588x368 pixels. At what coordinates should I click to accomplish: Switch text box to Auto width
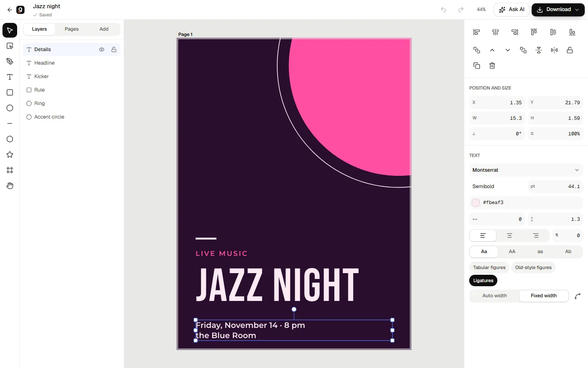[x=494, y=296]
